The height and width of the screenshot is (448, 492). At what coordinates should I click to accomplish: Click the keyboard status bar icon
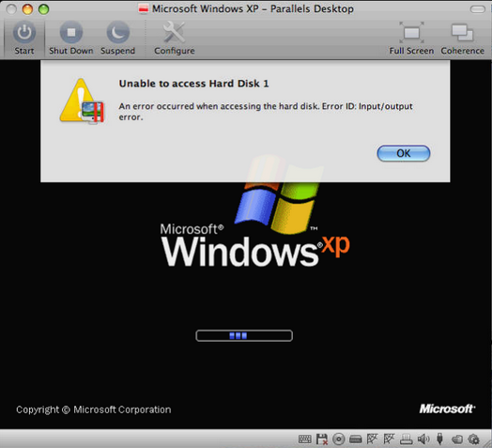[304, 439]
